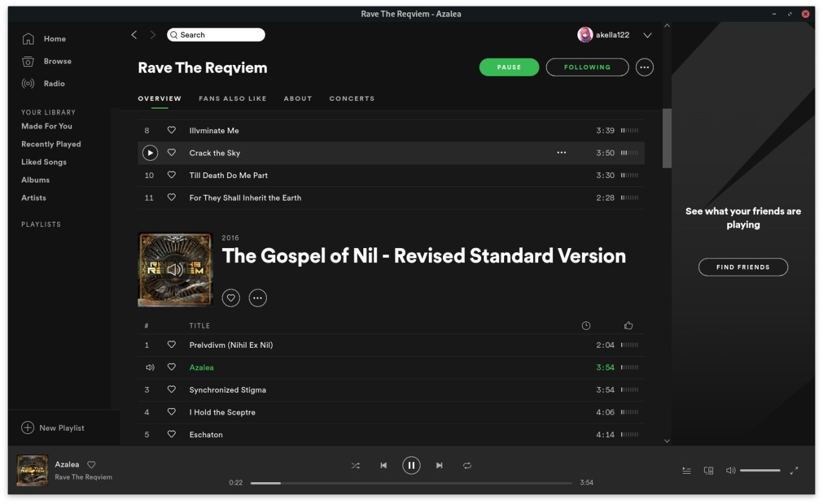Pause playback with the center button
Viewport: 823px width, 504px height.
[x=411, y=465]
